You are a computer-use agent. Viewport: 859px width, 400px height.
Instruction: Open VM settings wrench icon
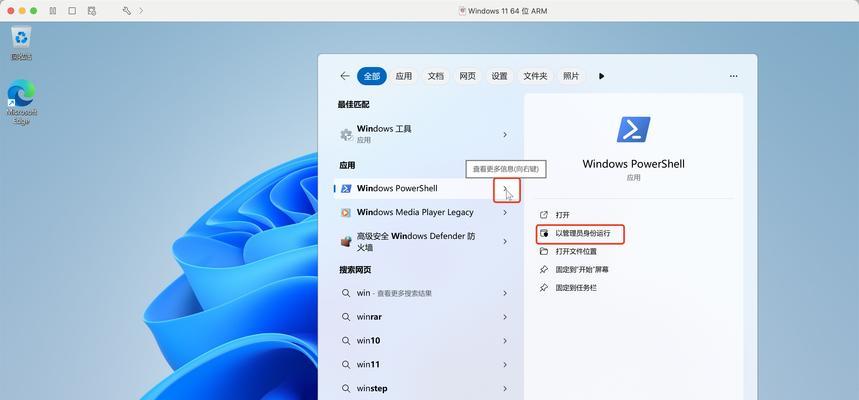click(x=127, y=10)
